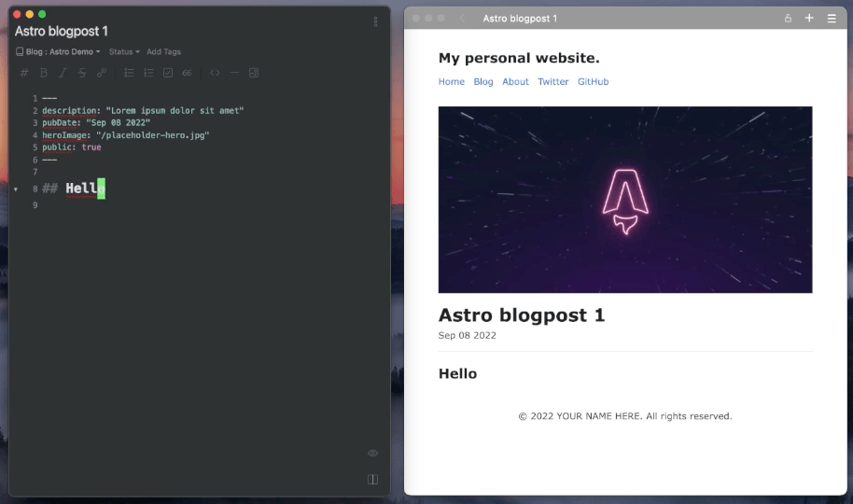Viewport: 853px width, 504px height.
Task: Click the © 2022 YOUR NAME HERE footer text
Action: pyautogui.click(x=625, y=416)
